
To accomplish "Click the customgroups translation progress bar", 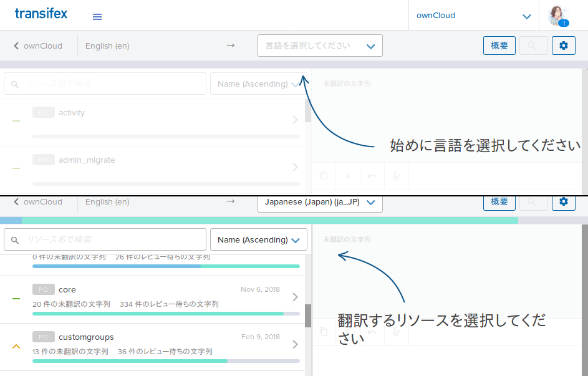I will pos(166,361).
